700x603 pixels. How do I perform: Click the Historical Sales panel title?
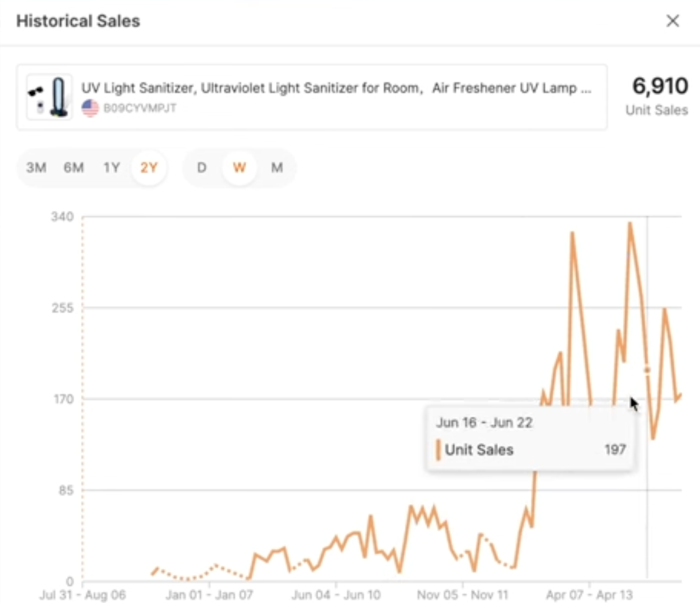77,21
